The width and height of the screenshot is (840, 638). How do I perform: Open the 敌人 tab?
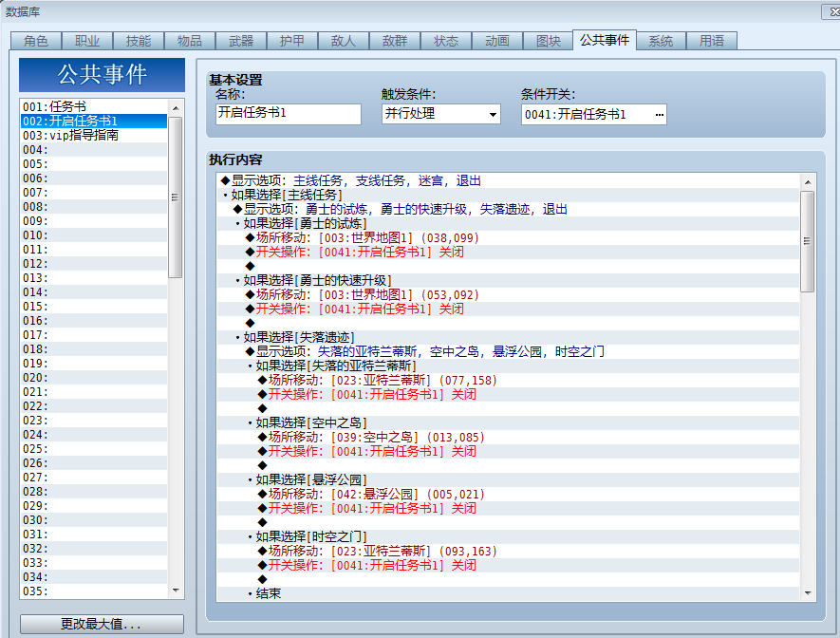pyautogui.click(x=344, y=41)
